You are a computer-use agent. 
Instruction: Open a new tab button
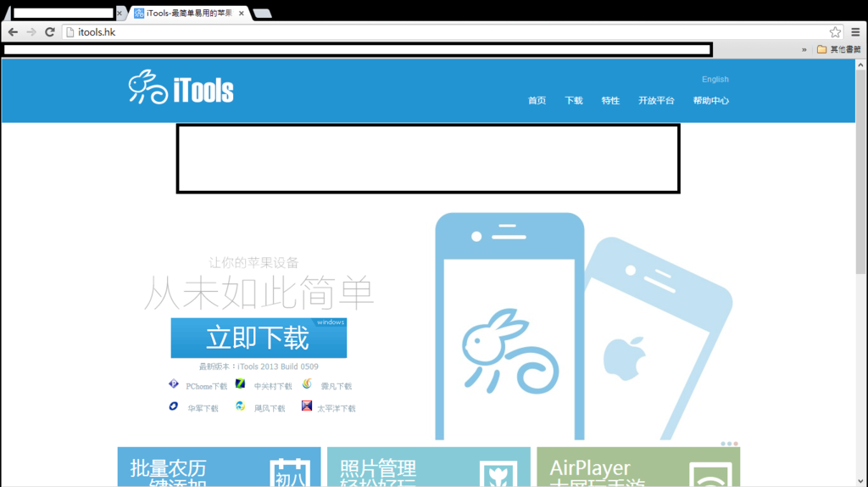(x=263, y=14)
